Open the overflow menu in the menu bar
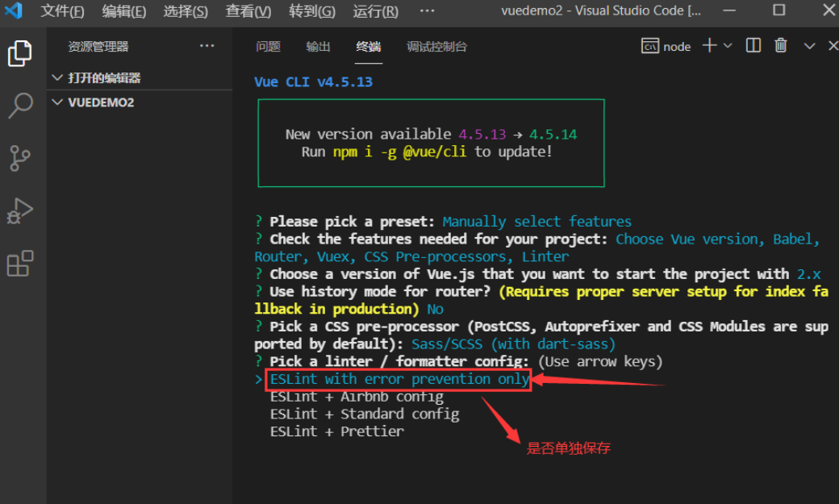Viewport: 839px width, 504px height. (x=427, y=10)
